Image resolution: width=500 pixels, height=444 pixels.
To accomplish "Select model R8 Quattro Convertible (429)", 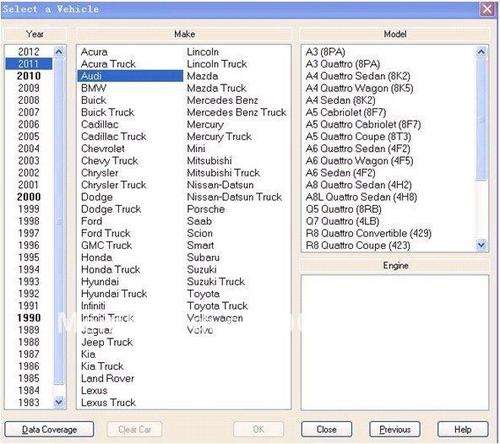I will [368, 233].
